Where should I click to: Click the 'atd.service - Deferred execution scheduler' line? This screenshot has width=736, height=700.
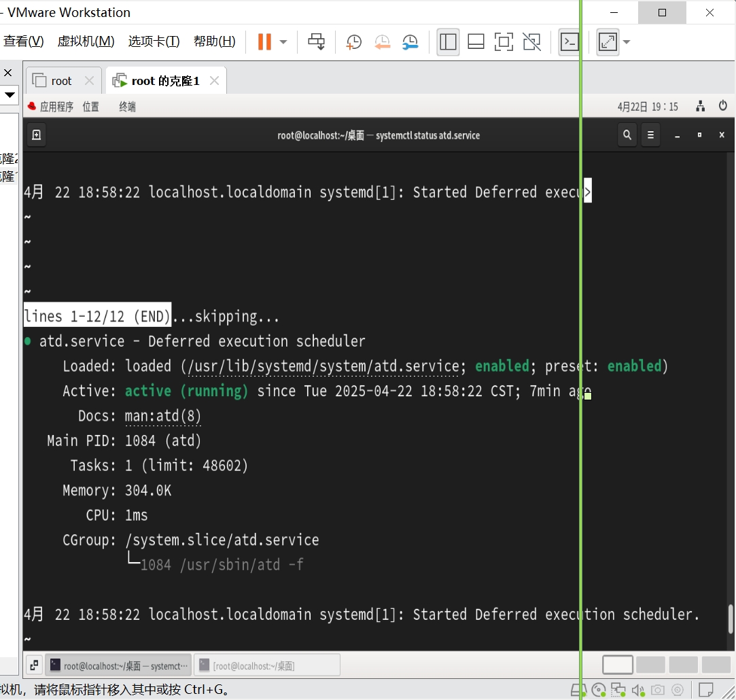coord(202,341)
